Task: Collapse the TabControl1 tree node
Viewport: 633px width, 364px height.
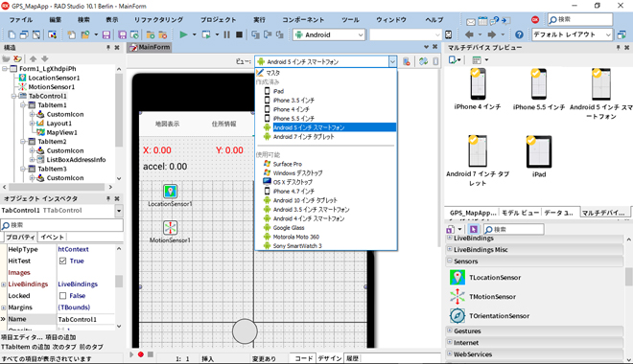Action: click(x=13, y=96)
